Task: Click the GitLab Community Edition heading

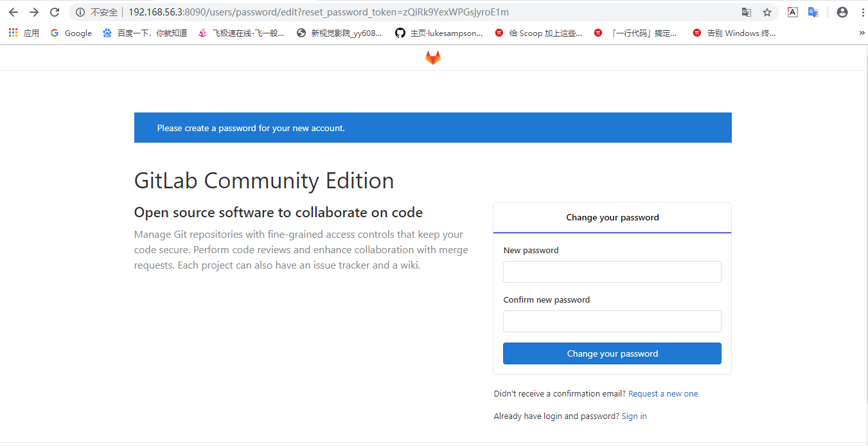Action: (x=264, y=181)
